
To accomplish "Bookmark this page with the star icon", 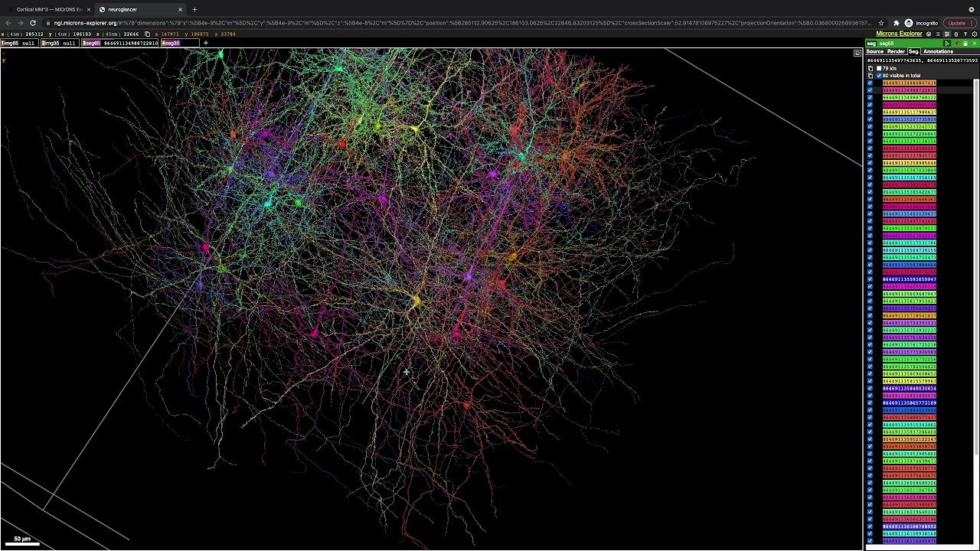I will [x=881, y=23].
